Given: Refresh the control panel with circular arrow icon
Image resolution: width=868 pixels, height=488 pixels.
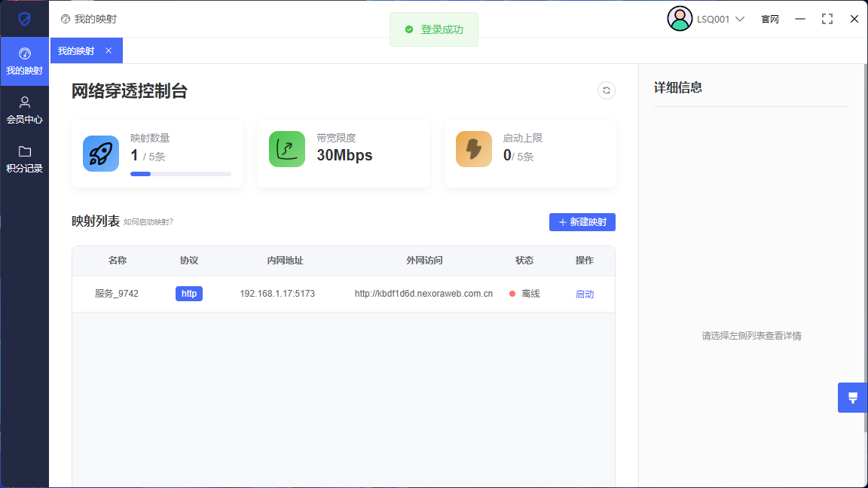Looking at the screenshot, I should click(x=606, y=90).
